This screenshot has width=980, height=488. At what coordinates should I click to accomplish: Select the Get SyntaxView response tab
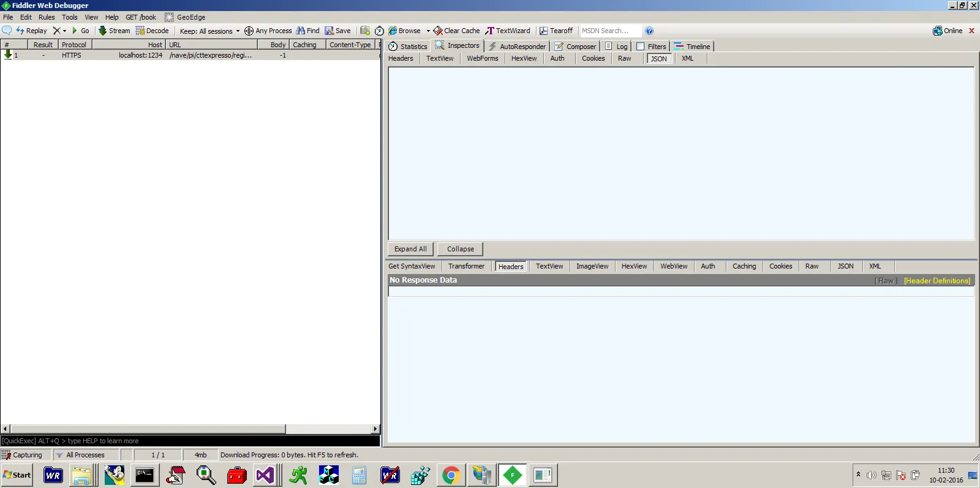point(412,266)
